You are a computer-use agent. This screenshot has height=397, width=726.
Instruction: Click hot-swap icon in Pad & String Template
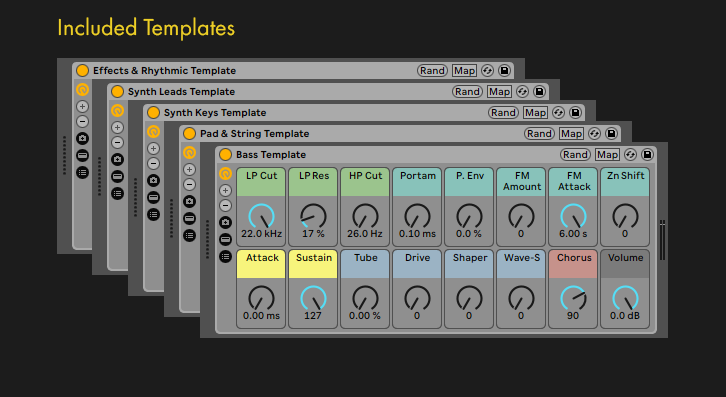(x=594, y=134)
